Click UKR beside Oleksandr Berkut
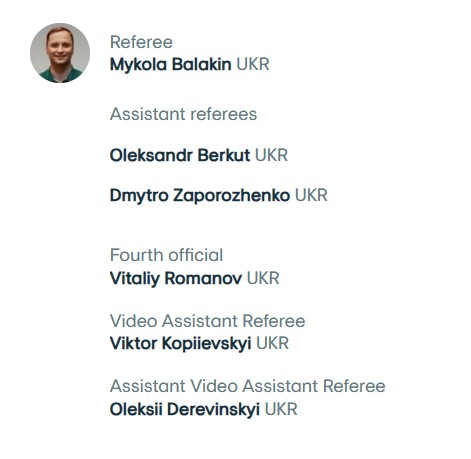Screen dimensions: 471x459 [271, 155]
